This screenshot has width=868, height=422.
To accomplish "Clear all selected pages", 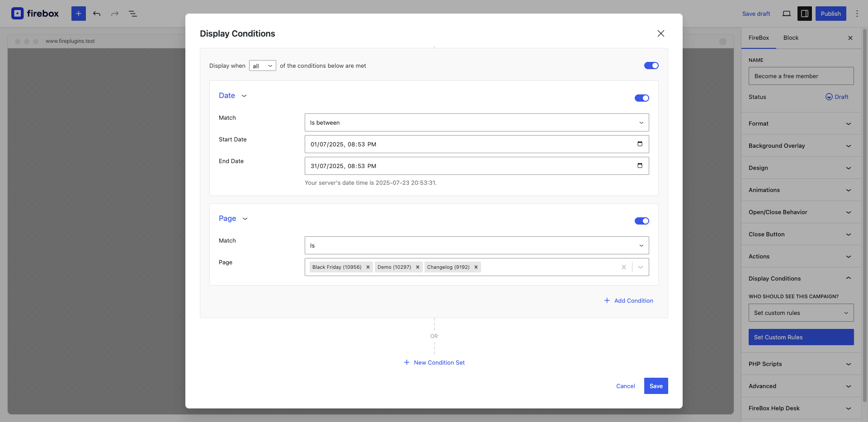I will 624,267.
